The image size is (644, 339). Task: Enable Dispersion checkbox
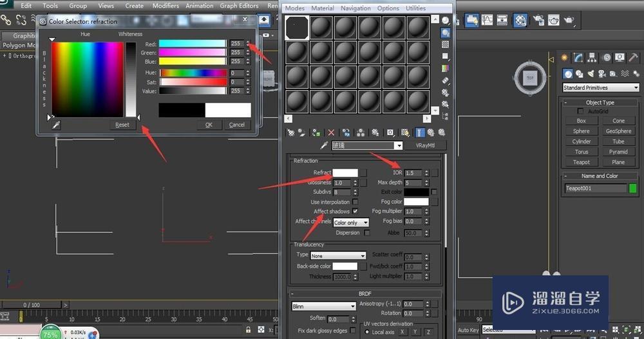pos(367,233)
